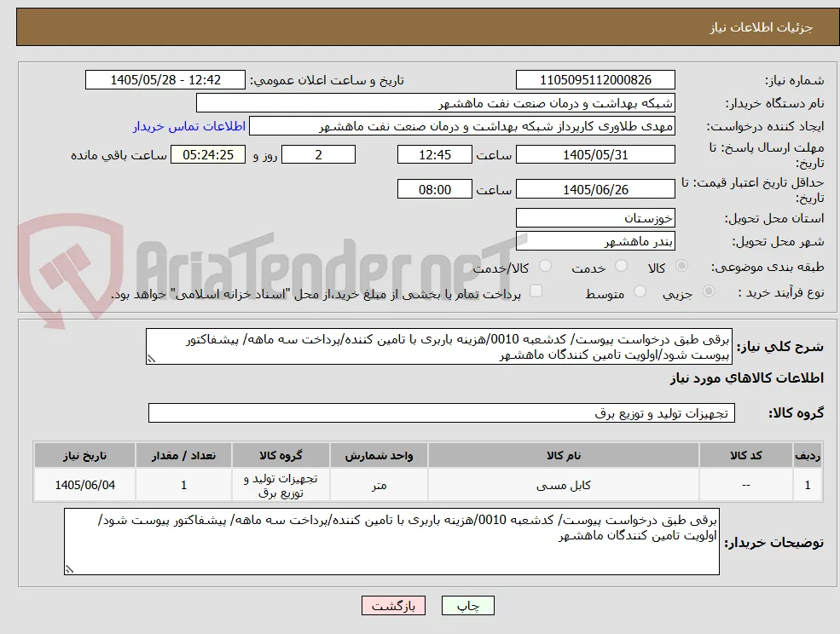Screen dimensions: 840x634
Task: Select the کالا/خدمت radio button
Action: click(545, 266)
